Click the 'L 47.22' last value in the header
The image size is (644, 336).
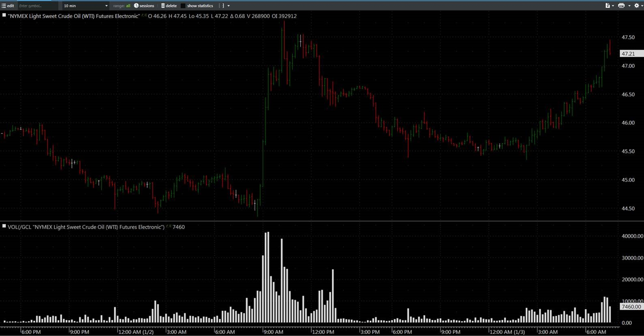pyautogui.click(x=219, y=16)
